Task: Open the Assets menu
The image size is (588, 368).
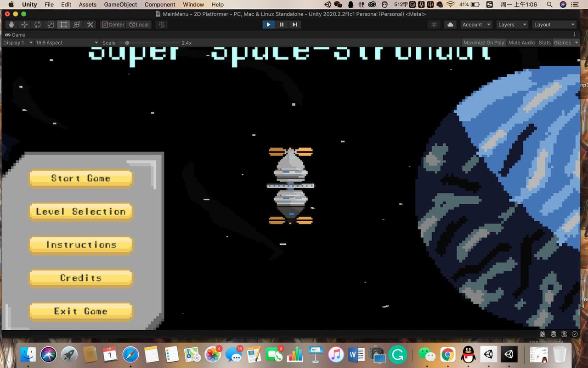Action: pyautogui.click(x=88, y=4)
